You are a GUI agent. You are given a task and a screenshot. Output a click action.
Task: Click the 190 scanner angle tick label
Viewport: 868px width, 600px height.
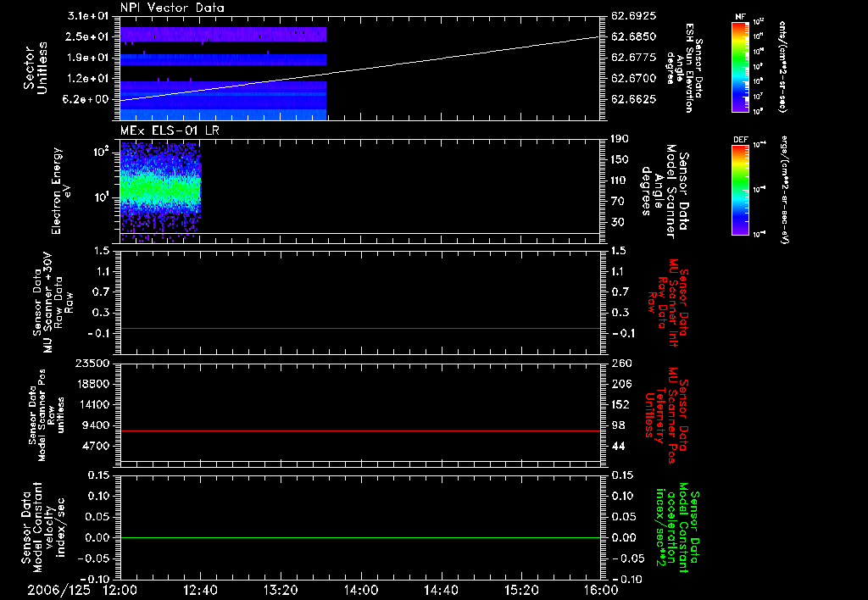[x=620, y=139]
